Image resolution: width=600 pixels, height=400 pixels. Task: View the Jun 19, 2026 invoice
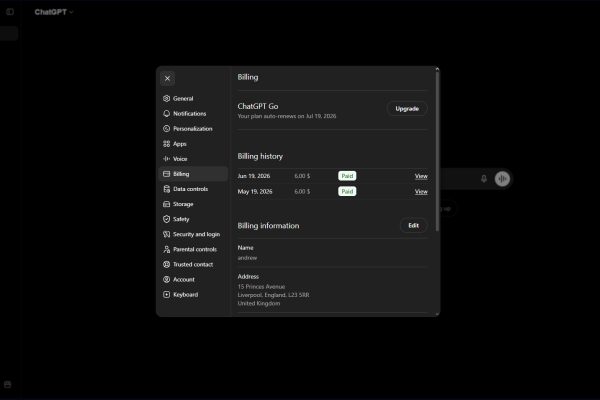point(421,176)
